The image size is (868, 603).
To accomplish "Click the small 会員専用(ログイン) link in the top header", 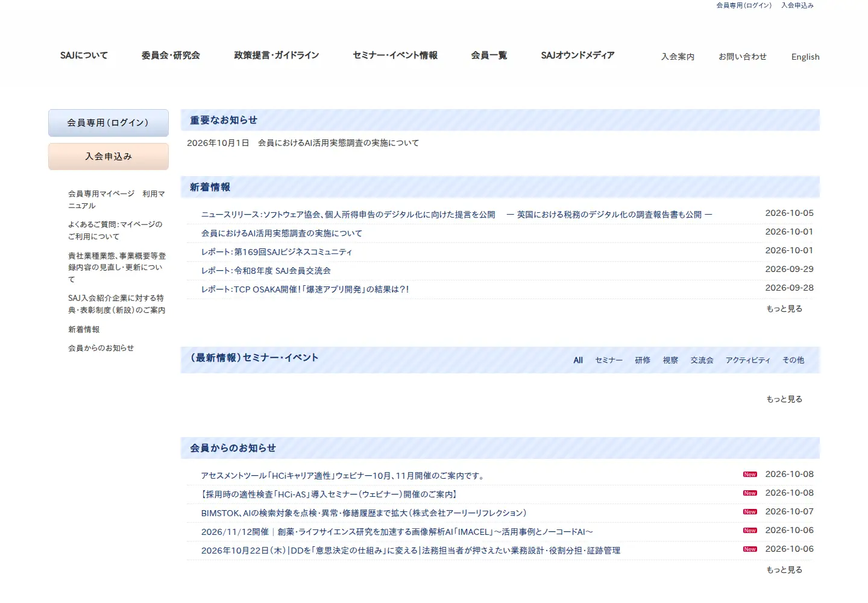I will [x=744, y=5].
